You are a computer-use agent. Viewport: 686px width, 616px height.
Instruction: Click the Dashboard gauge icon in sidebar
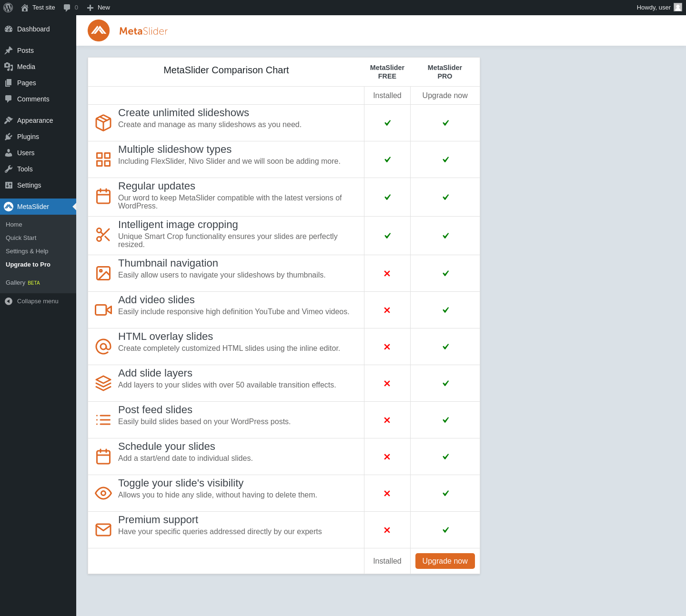tap(9, 29)
